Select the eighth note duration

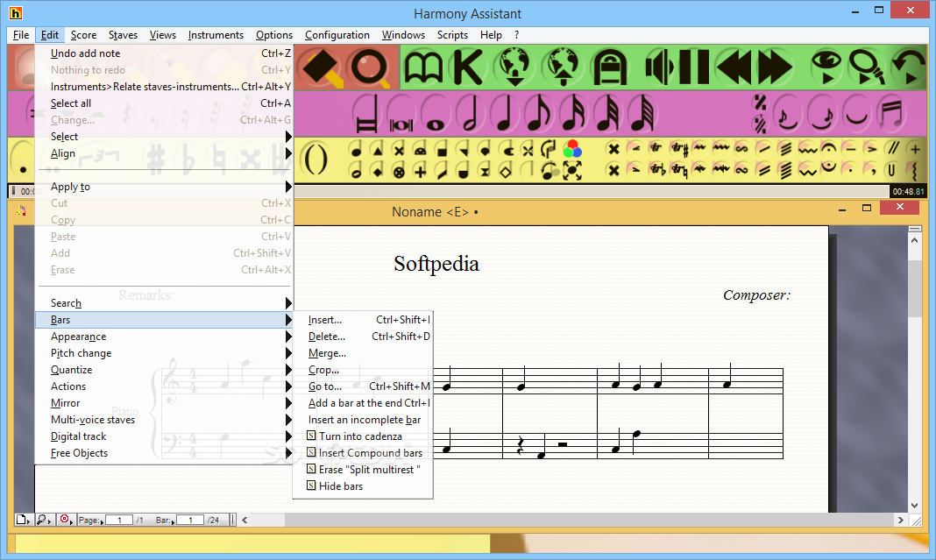click(x=539, y=113)
